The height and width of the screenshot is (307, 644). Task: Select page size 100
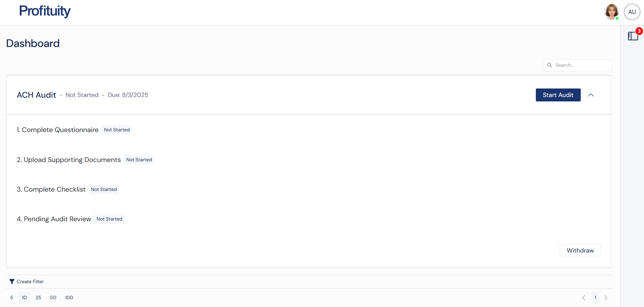tap(69, 297)
